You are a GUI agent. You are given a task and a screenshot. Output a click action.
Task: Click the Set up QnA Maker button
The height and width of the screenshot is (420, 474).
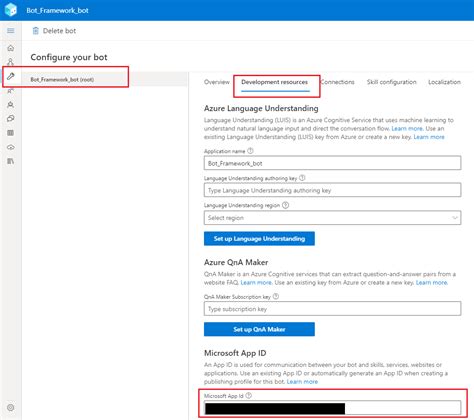tap(259, 329)
